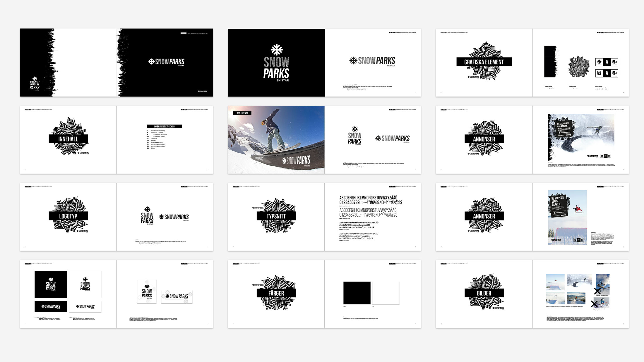Click the black colour swatch on the Färger spread
Viewport: 644px width, 362px height.
click(357, 293)
